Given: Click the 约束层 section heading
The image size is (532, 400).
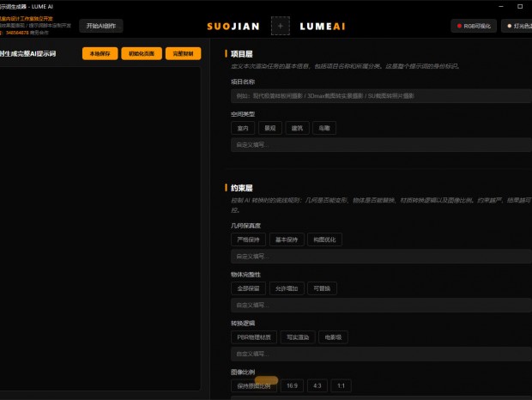Looking at the screenshot, I should (242, 188).
